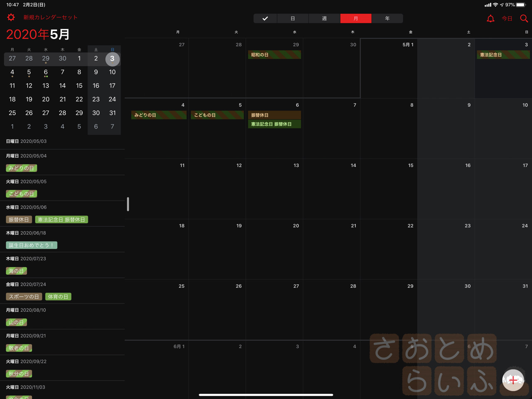
Task: Select the 木曜日 2020/06/18 date header
Action: tap(26, 233)
